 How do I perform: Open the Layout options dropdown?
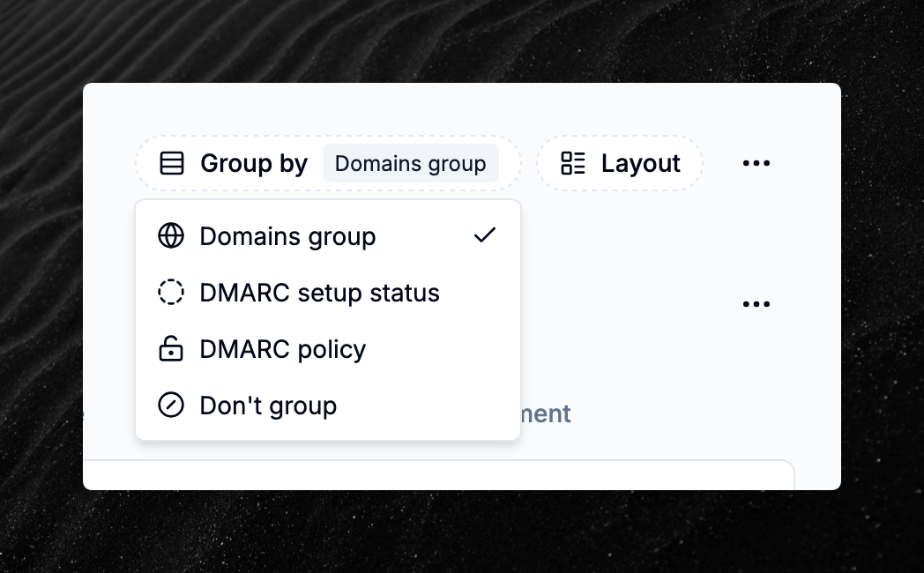tap(620, 163)
